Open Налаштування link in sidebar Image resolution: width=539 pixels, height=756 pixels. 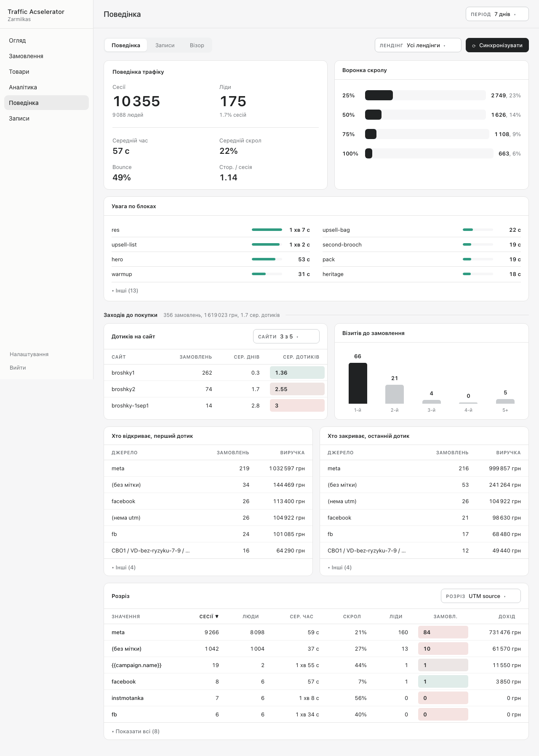(29, 354)
